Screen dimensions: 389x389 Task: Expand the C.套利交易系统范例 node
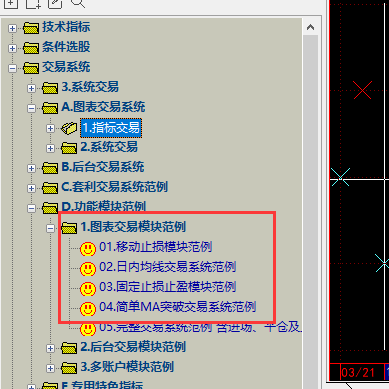click(x=31, y=188)
